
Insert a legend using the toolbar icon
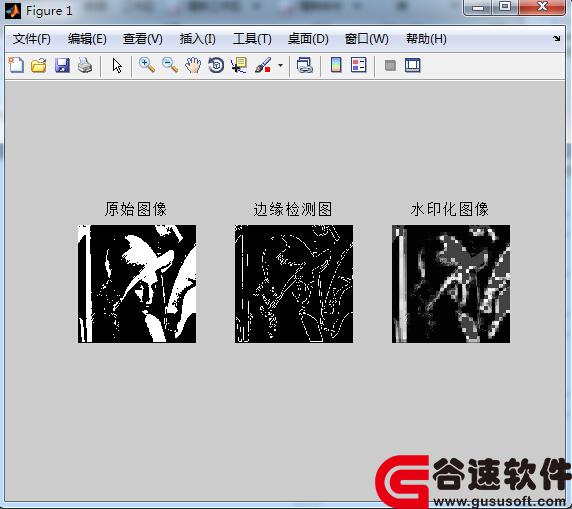click(x=359, y=66)
